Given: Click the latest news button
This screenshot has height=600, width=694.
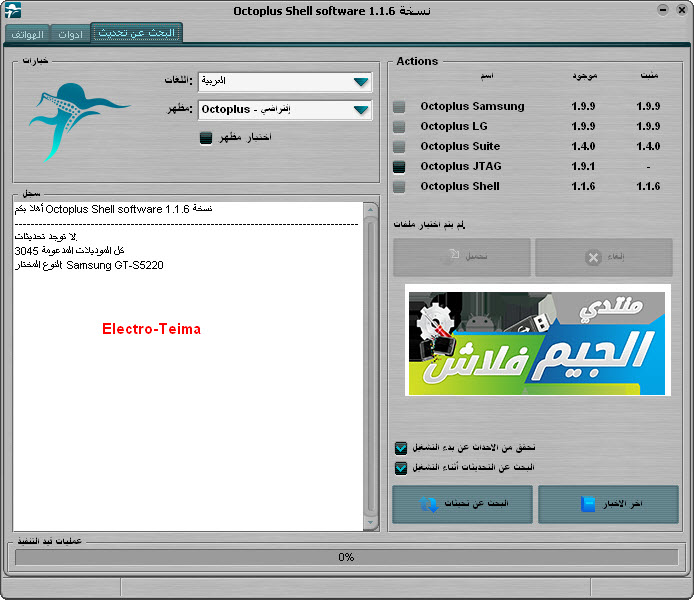Looking at the screenshot, I should 608,504.
